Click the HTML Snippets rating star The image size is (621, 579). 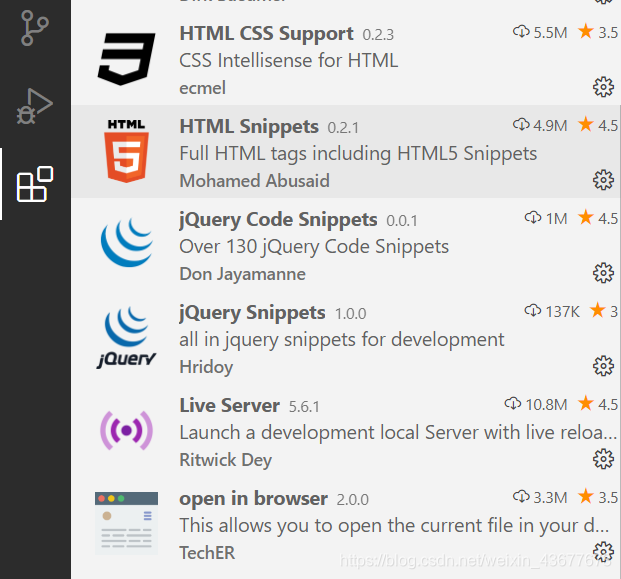pos(586,124)
